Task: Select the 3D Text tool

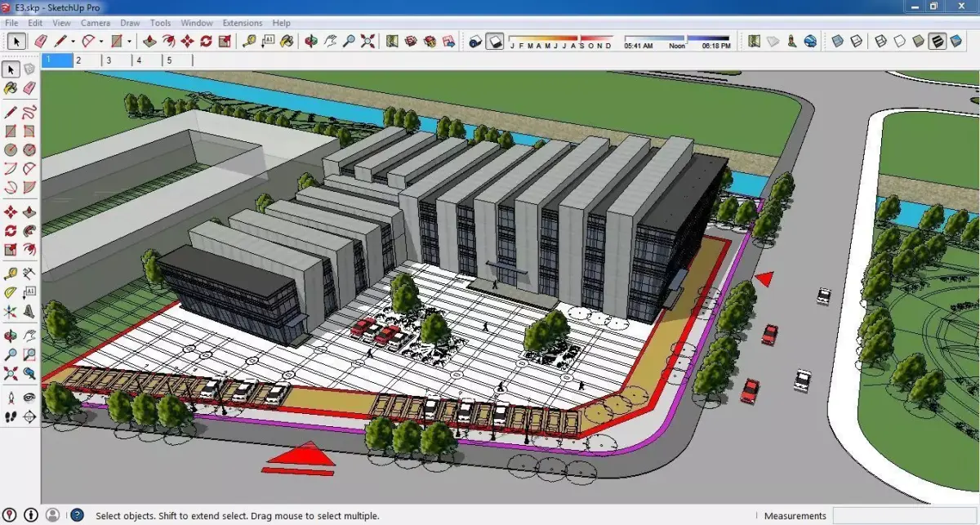Action: click(29, 311)
